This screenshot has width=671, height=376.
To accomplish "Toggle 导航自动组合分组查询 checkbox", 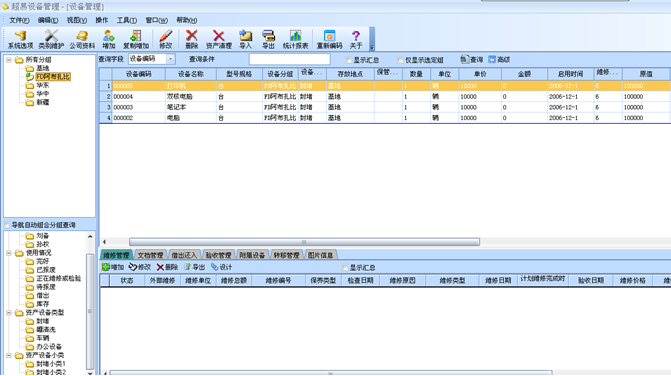I will coord(7,225).
